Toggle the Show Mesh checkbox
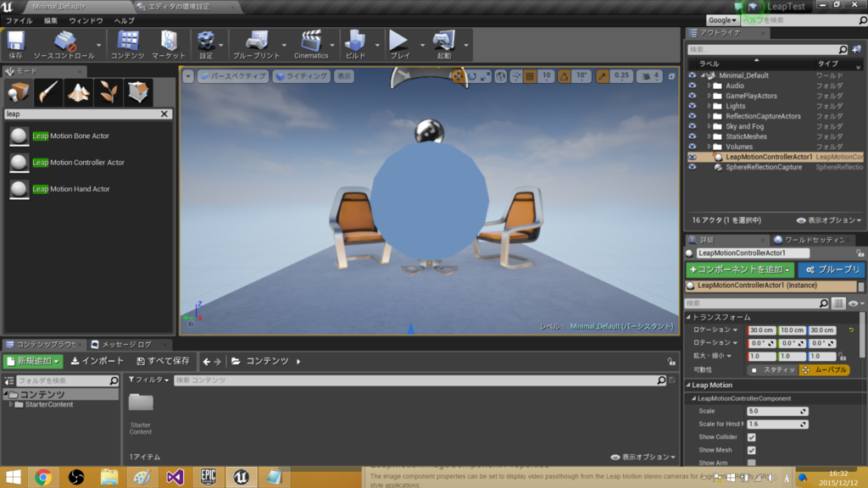Image resolution: width=868 pixels, height=488 pixels. tap(751, 451)
